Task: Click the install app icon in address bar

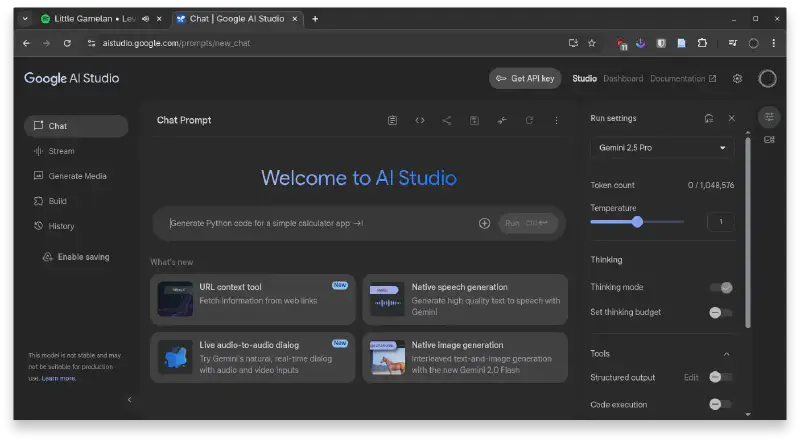Action: pyautogui.click(x=573, y=43)
